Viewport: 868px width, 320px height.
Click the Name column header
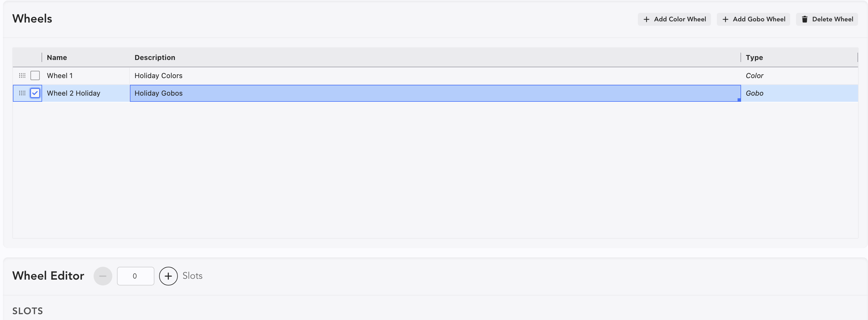86,57
